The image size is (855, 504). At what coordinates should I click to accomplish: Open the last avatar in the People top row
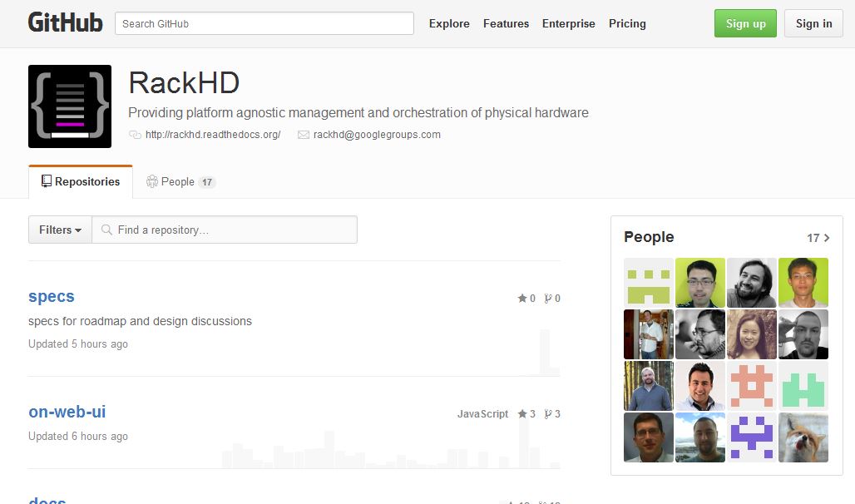click(x=803, y=283)
